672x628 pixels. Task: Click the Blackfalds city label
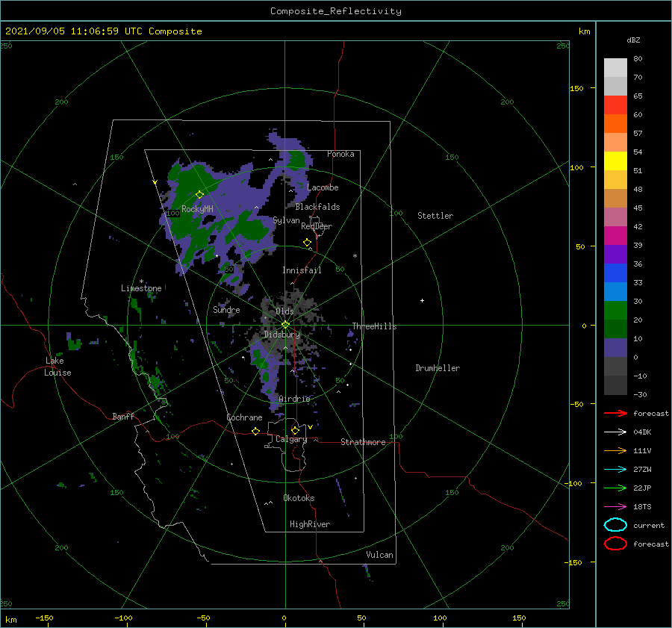click(317, 207)
